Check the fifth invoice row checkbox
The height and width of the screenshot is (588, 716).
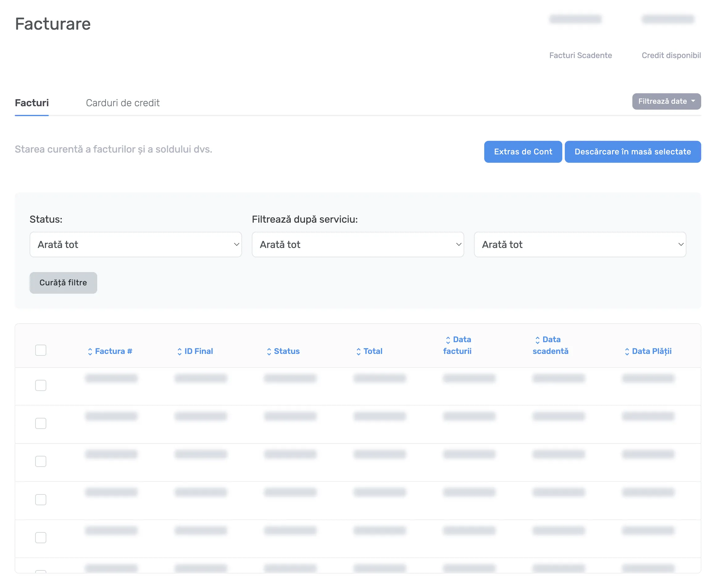tap(41, 538)
